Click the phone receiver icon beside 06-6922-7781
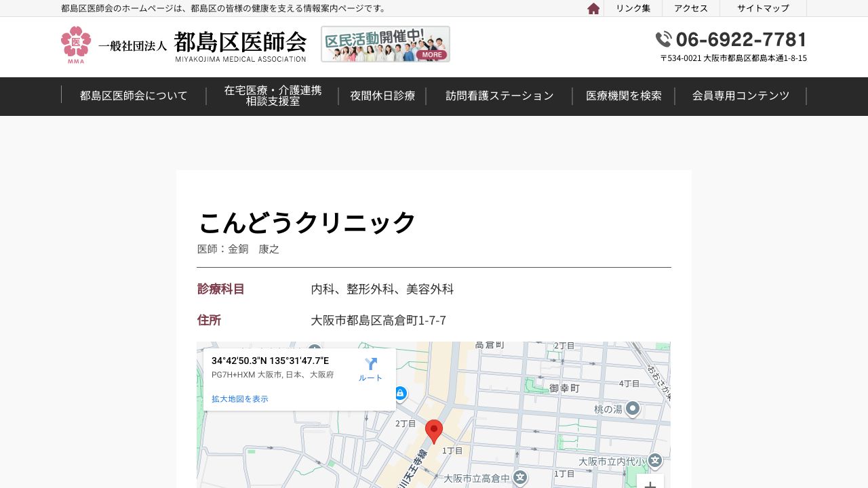The image size is (868, 488). 663,39
